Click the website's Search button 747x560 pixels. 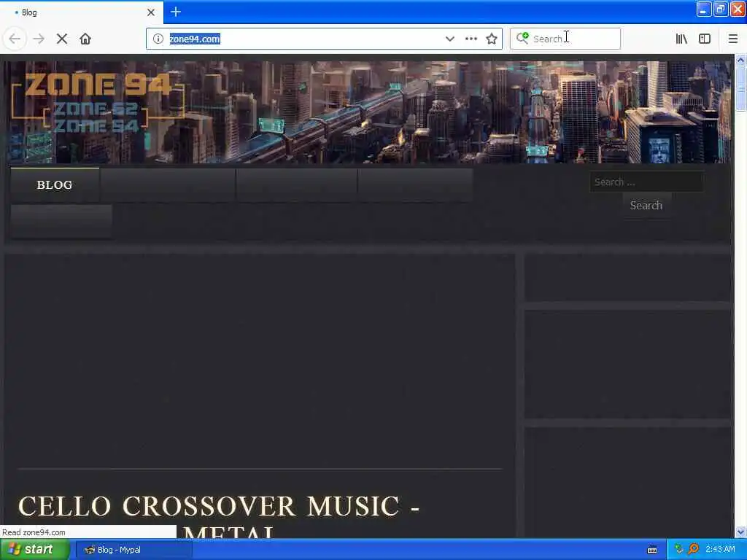click(x=646, y=205)
